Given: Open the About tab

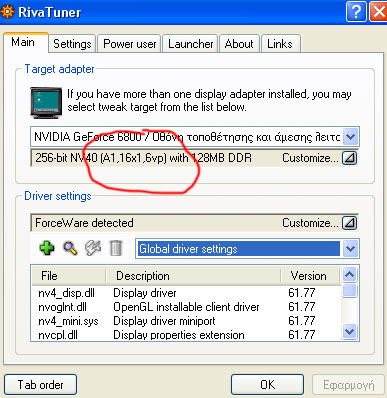Looking at the screenshot, I should tap(239, 44).
